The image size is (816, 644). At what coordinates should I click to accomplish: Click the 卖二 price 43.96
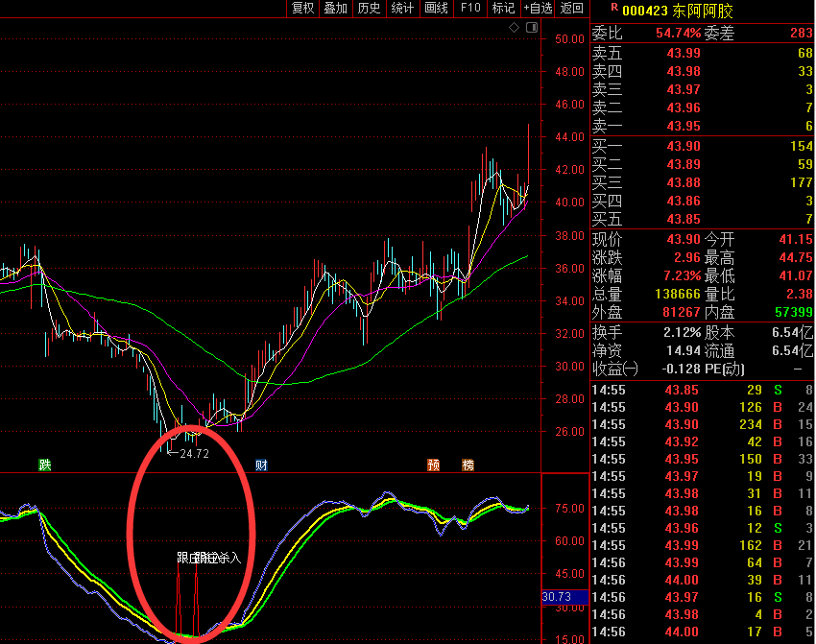coord(684,107)
